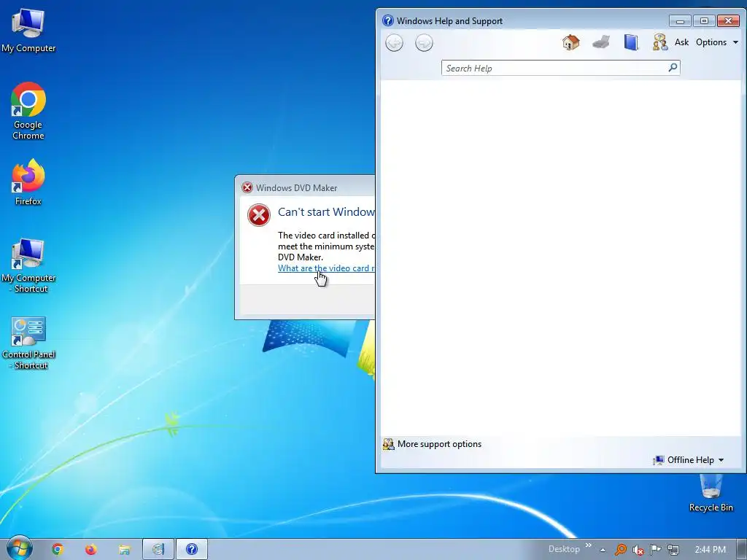Click the Ask people icon in the Help toolbar

(x=660, y=42)
